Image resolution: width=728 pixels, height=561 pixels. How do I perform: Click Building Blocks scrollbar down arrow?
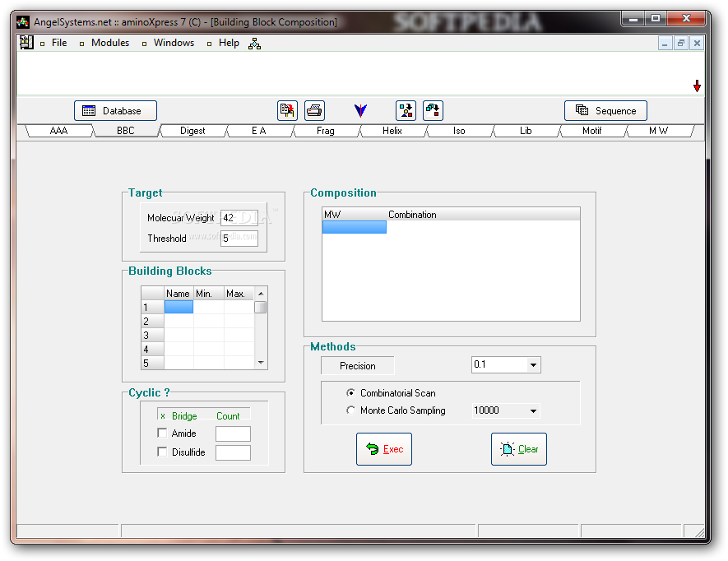(x=261, y=363)
